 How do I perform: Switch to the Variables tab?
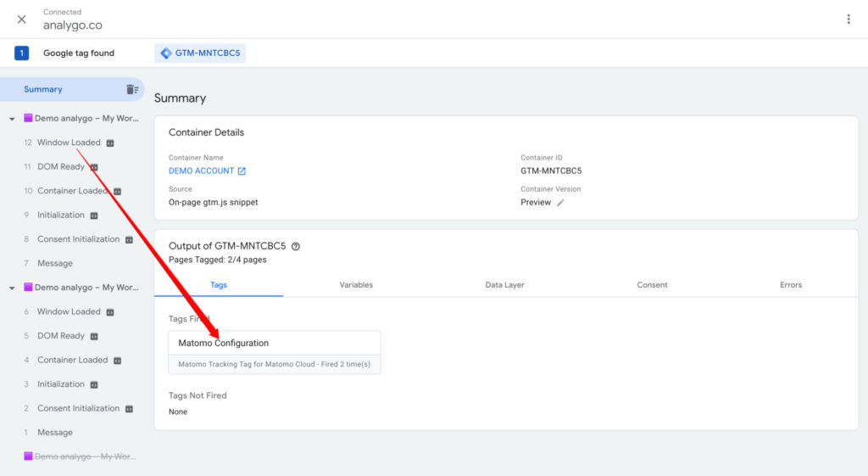[x=356, y=285]
